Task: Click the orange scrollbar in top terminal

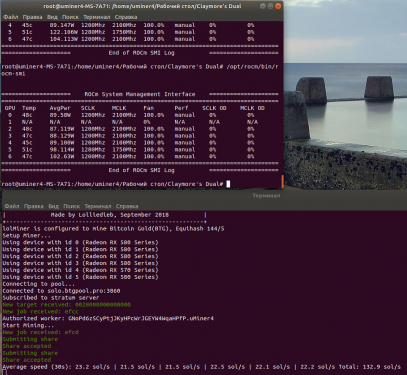Action: pos(282,181)
